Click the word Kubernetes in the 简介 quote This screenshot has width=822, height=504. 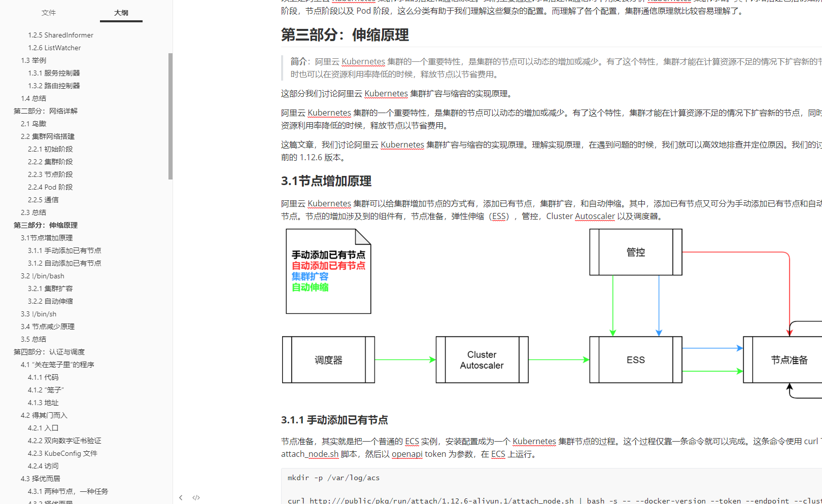[363, 62]
